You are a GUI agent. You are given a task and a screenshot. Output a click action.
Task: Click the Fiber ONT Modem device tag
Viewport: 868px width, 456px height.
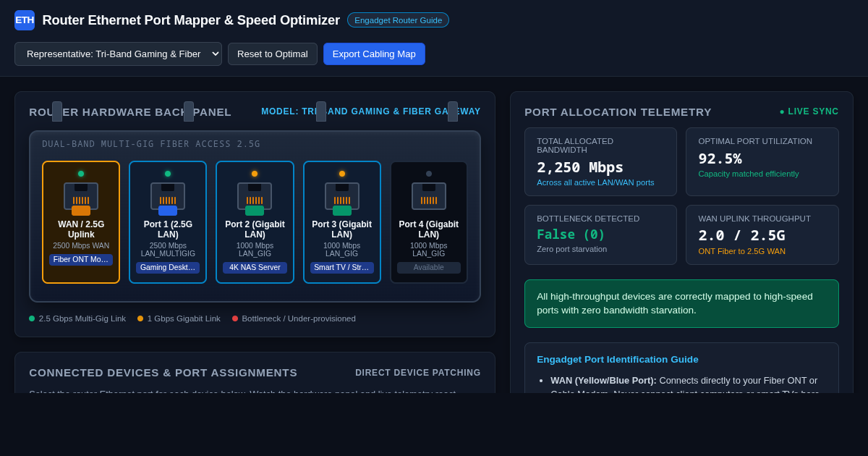[81, 260]
